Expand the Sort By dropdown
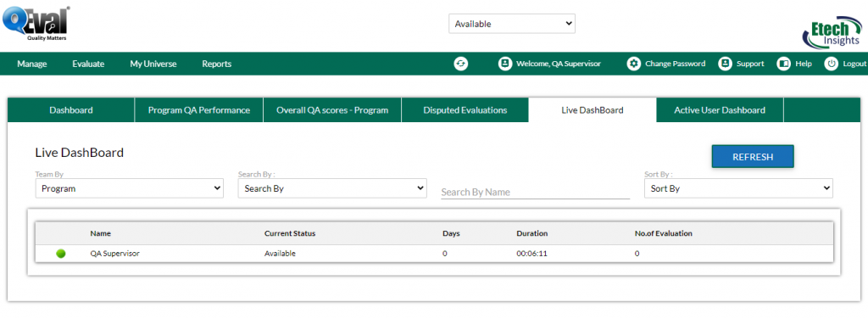Viewport: 868px width, 319px height. pos(738,188)
